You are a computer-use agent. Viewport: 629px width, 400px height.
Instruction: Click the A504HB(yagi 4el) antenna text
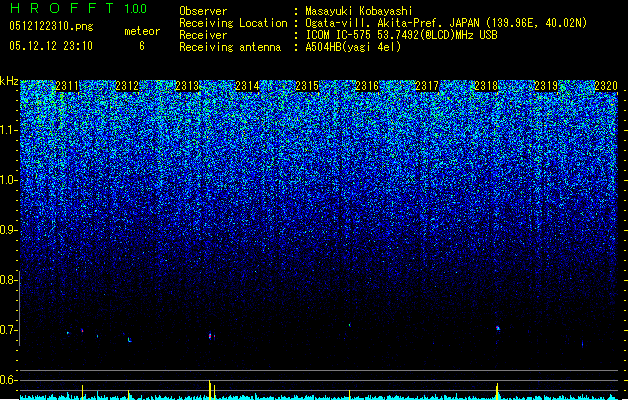coord(353,47)
